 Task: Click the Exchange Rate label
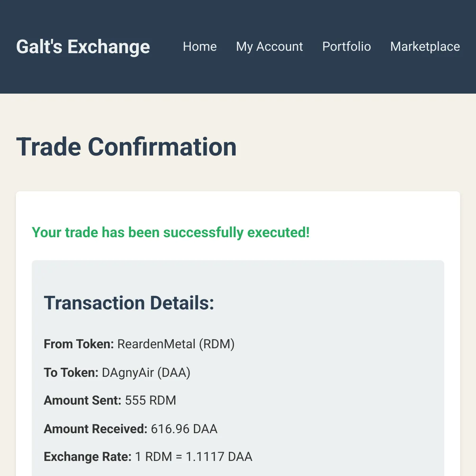pos(87,457)
